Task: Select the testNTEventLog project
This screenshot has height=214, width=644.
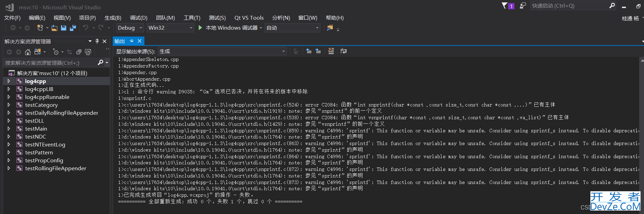Action: coord(45,144)
